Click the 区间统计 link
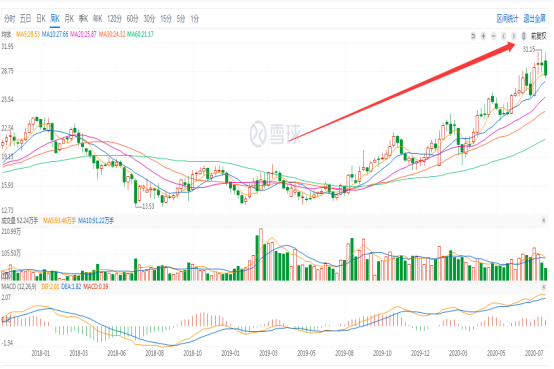554x369 pixels. point(507,19)
